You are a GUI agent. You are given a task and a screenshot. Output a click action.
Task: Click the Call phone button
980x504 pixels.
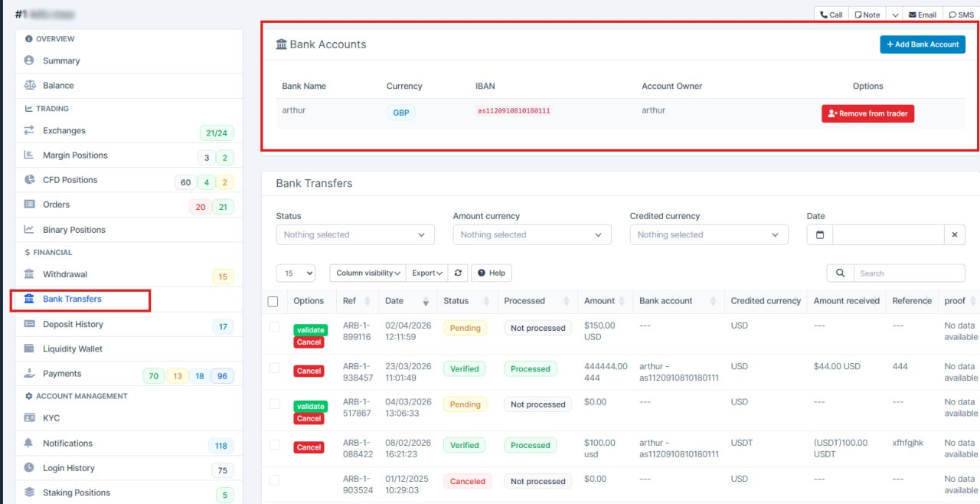(x=831, y=15)
